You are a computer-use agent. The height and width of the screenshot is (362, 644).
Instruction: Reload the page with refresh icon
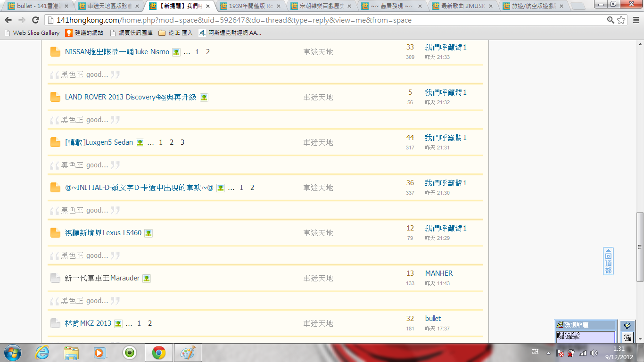coord(35,20)
